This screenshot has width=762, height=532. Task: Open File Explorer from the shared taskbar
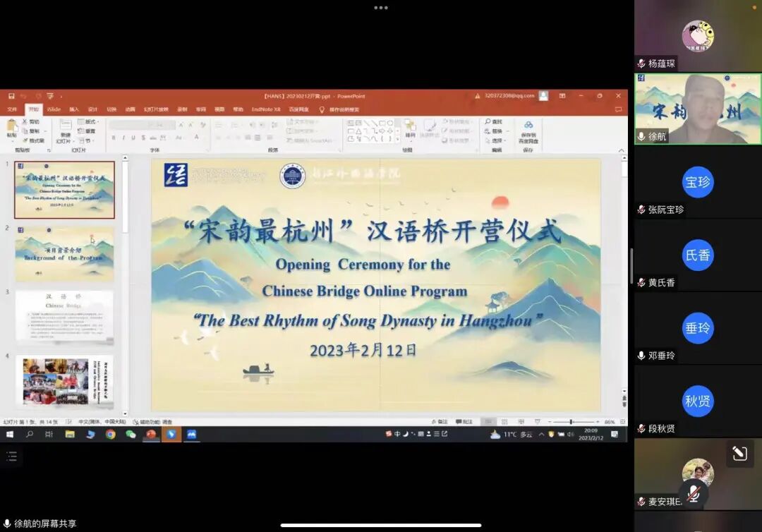70,435
